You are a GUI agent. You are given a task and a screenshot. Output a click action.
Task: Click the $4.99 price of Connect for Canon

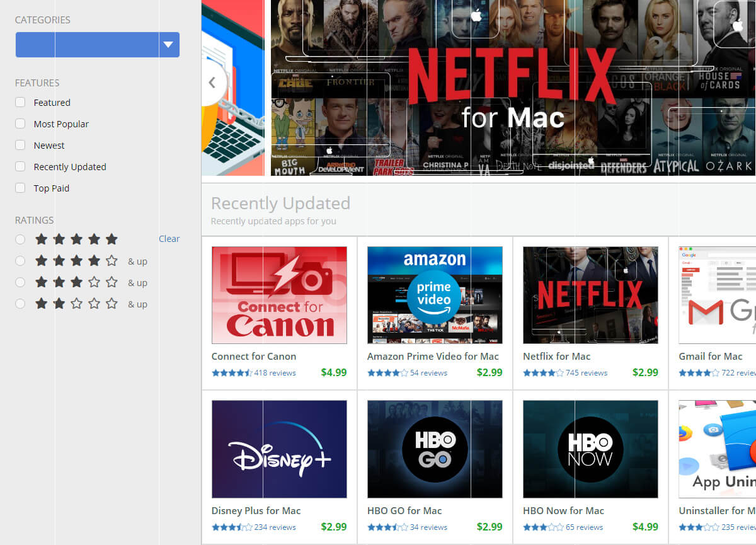click(334, 372)
